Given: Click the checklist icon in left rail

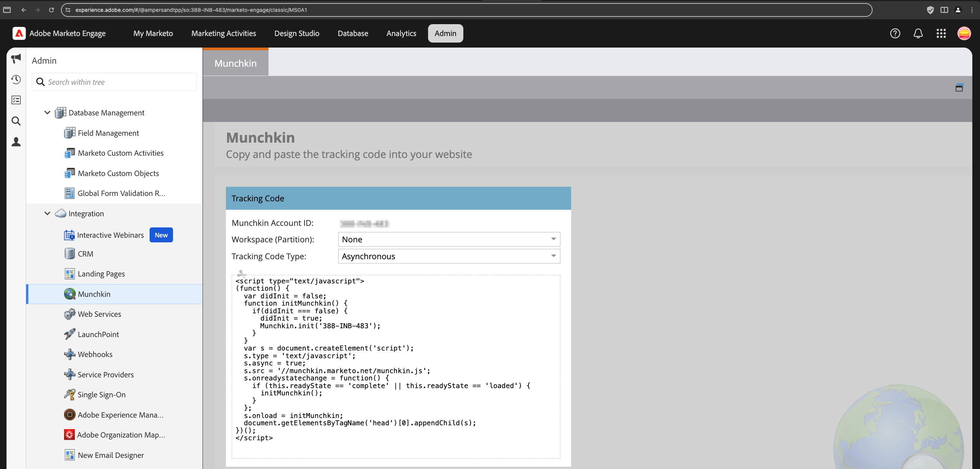Looking at the screenshot, I should tap(16, 100).
